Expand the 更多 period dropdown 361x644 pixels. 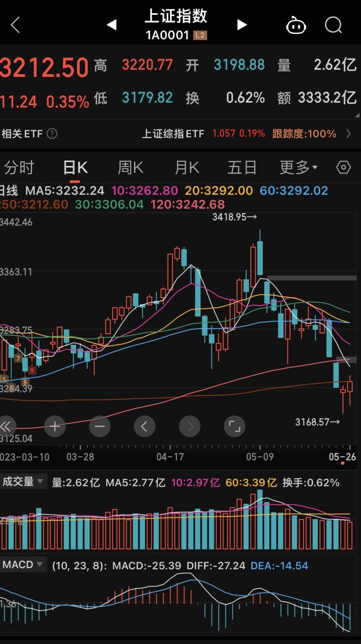point(298,167)
